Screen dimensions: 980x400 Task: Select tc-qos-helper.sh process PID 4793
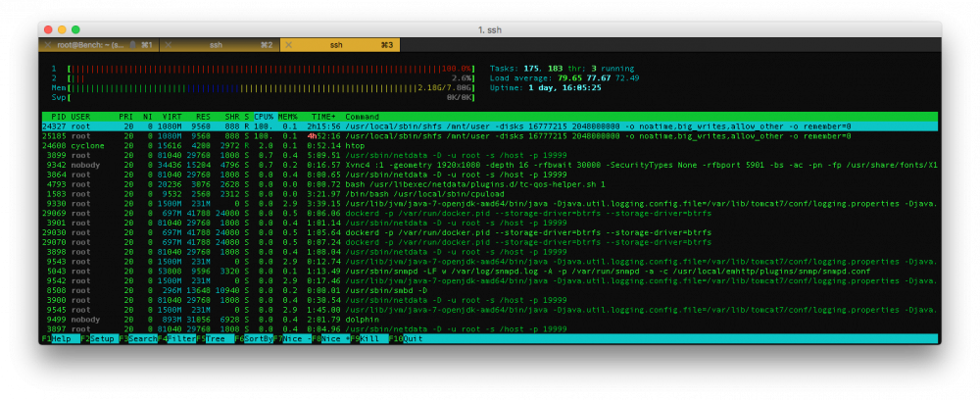[490, 184]
